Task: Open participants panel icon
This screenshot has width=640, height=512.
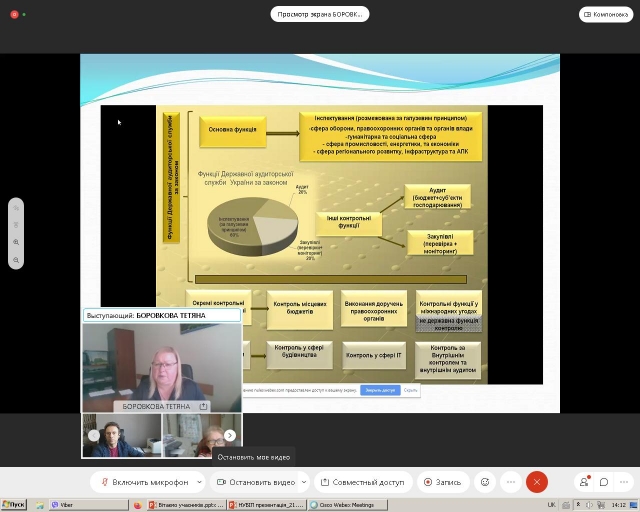Action: (x=584, y=482)
